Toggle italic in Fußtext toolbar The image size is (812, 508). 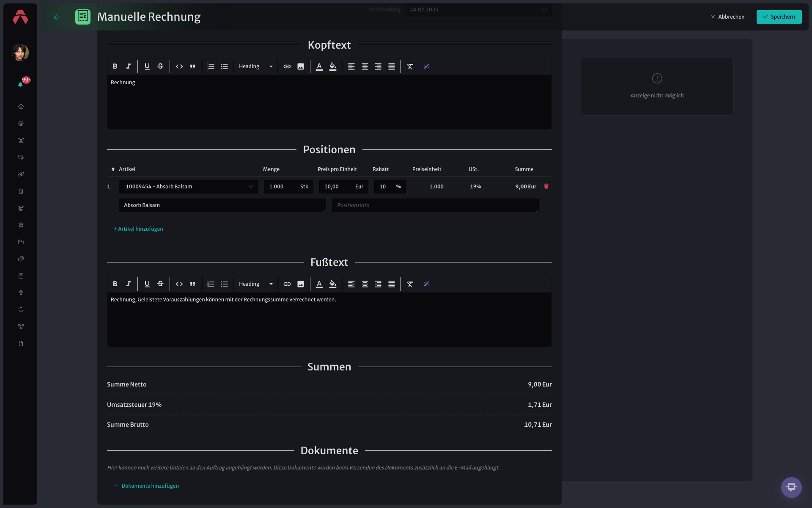(x=128, y=284)
